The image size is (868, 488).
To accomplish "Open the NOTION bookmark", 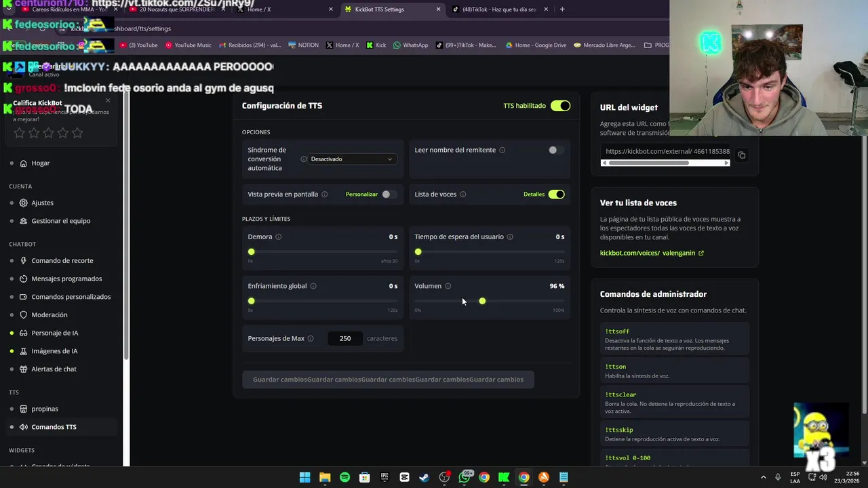I will pos(303,45).
